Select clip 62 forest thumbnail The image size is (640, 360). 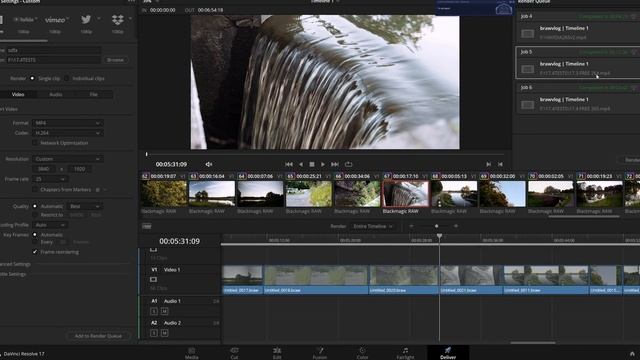pos(164,194)
